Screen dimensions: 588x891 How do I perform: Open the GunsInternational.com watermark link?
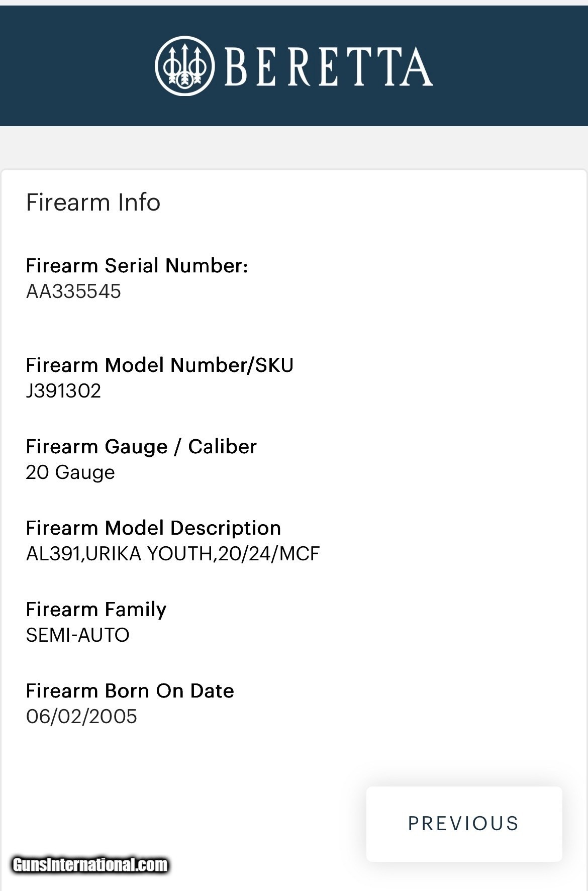coord(90,864)
